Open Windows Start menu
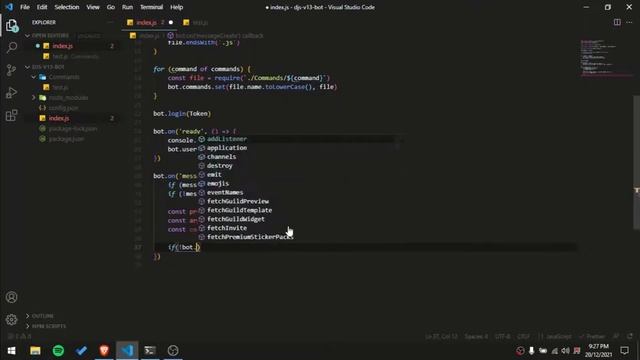640x360 pixels. click(11, 350)
